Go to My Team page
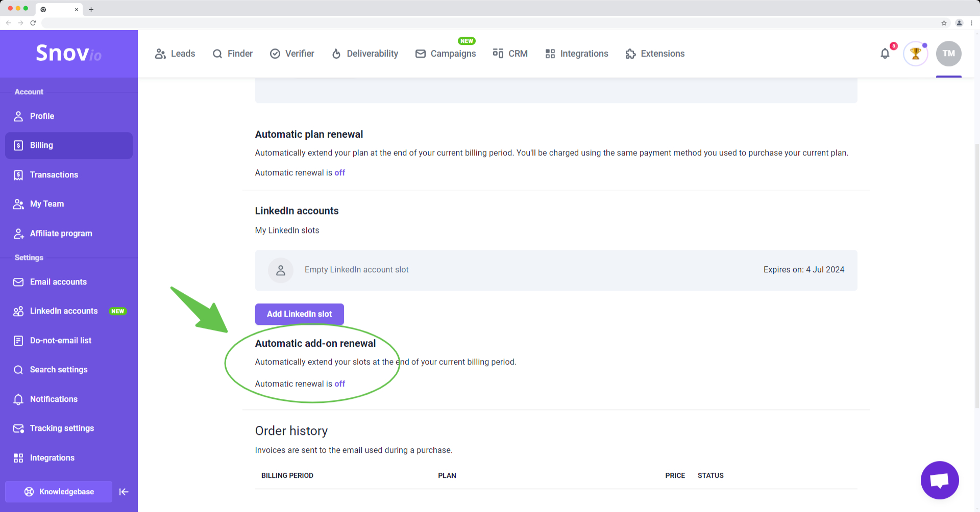The width and height of the screenshot is (980, 512). (69, 204)
